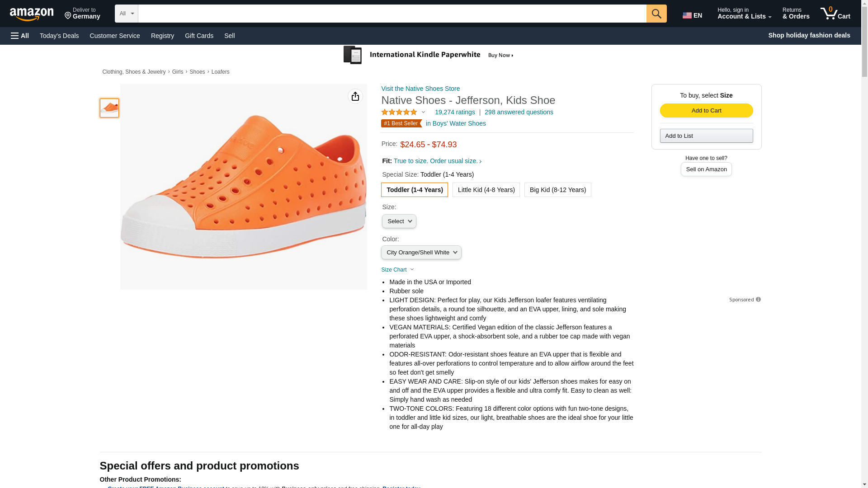This screenshot has width=868, height=488.
Task: Choose Little Kid (4-8 Years) option
Action: coord(486,190)
